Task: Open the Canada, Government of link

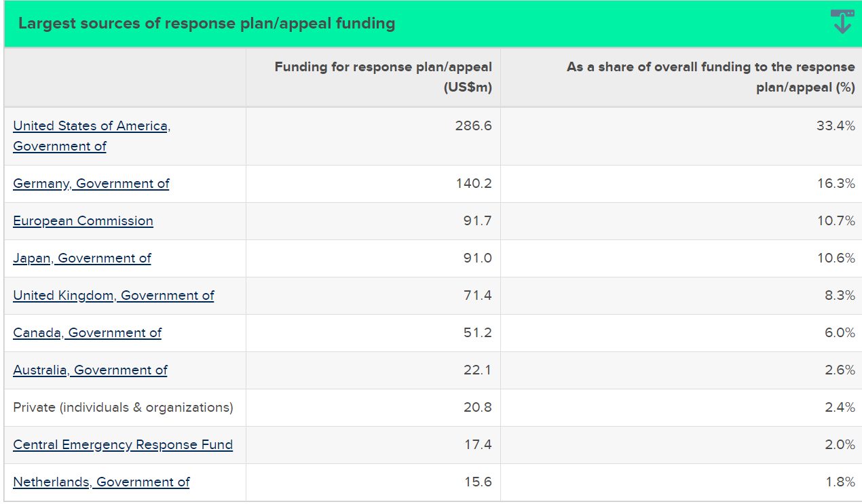Action: pyautogui.click(x=88, y=333)
